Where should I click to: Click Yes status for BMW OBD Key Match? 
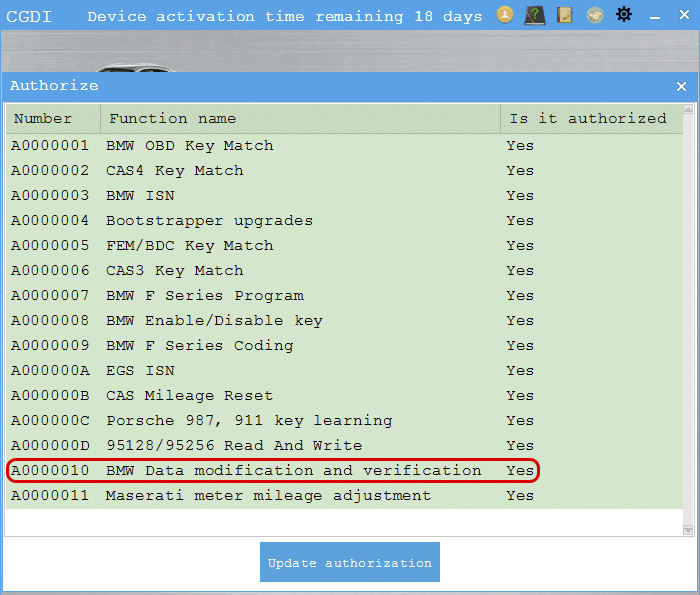520,146
